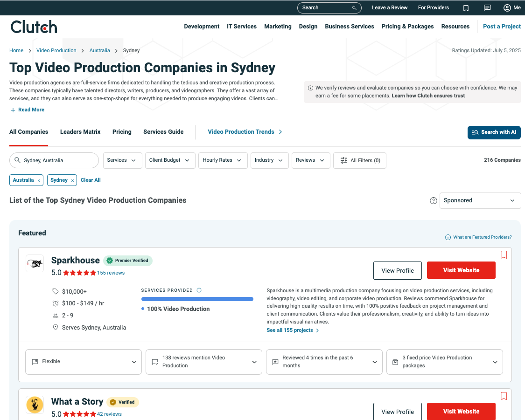Click the 100% Video Production progress bar

[x=197, y=299]
